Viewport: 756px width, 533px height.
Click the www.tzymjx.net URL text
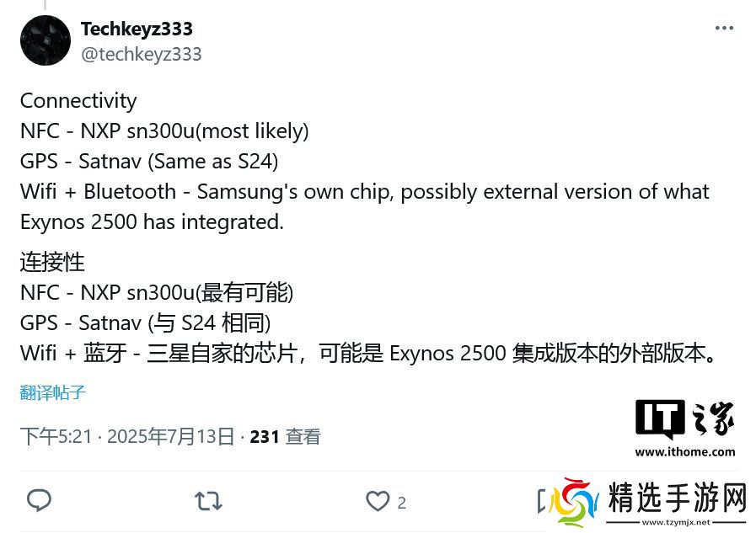point(676,522)
